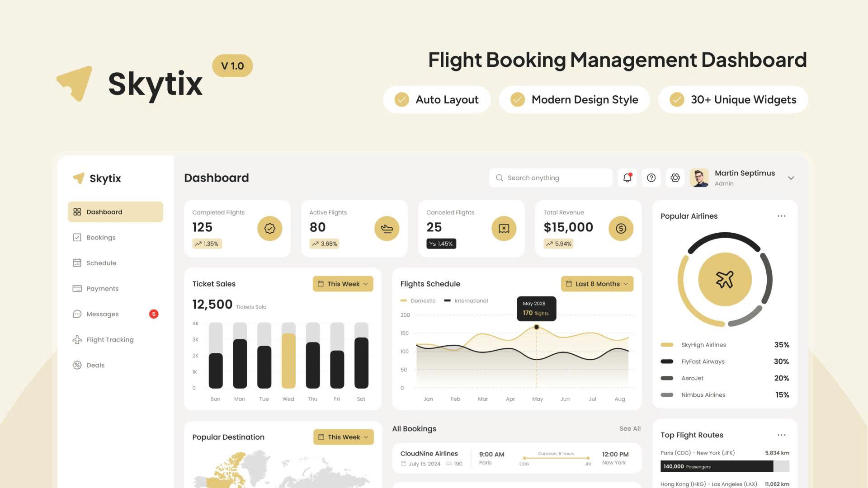Click the Total Revenue dollar icon
Image resolution: width=868 pixels, height=488 pixels.
pos(621,228)
